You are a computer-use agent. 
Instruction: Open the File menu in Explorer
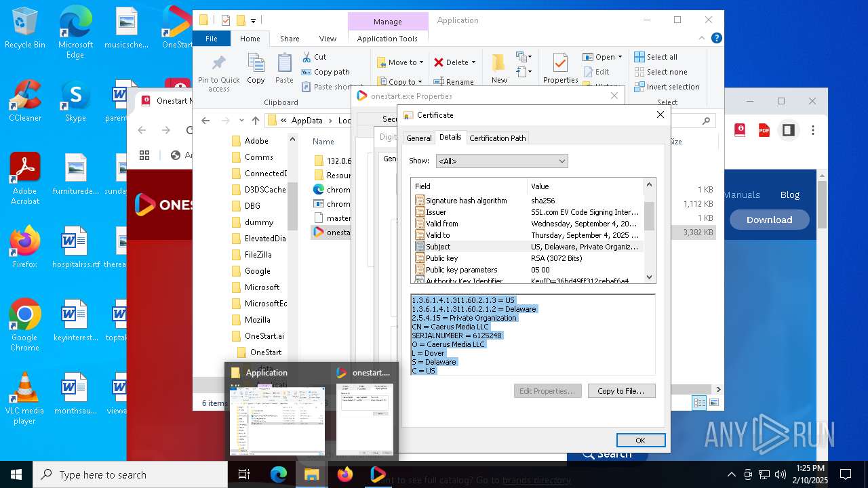pos(212,39)
